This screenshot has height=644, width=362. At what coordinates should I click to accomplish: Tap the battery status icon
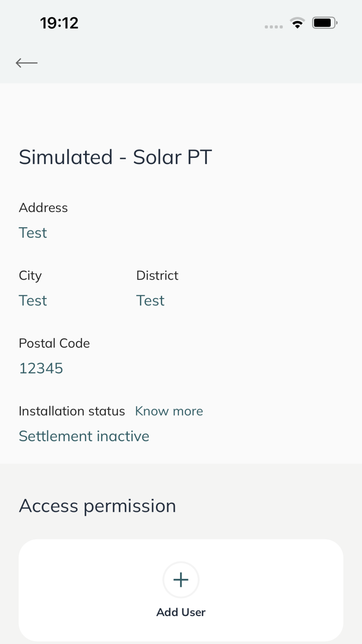point(325,23)
